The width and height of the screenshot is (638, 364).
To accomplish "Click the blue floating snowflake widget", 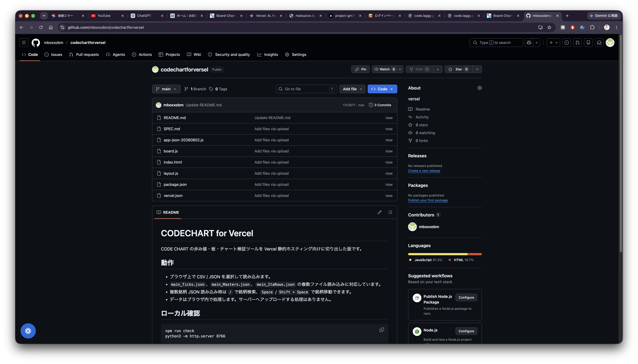I will [x=28, y=331].
